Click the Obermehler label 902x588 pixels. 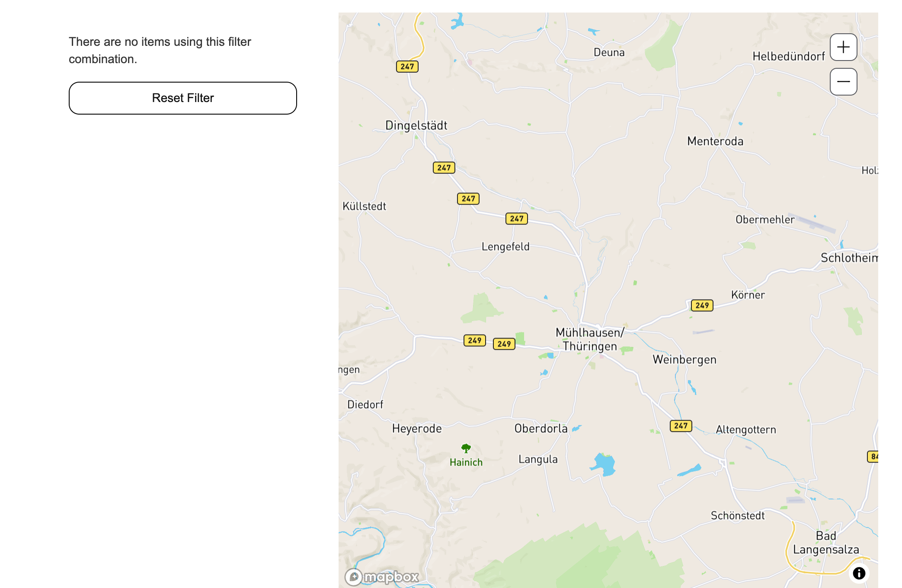click(765, 220)
